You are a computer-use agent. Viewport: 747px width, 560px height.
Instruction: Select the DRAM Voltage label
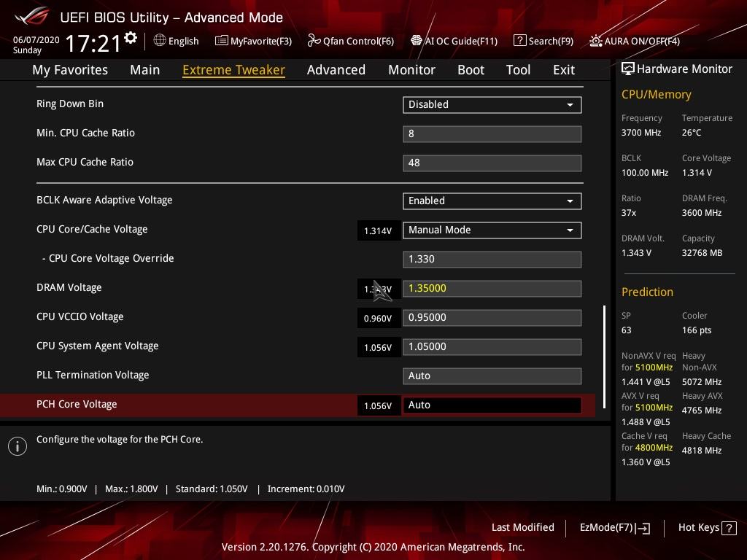(x=69, y=287)
